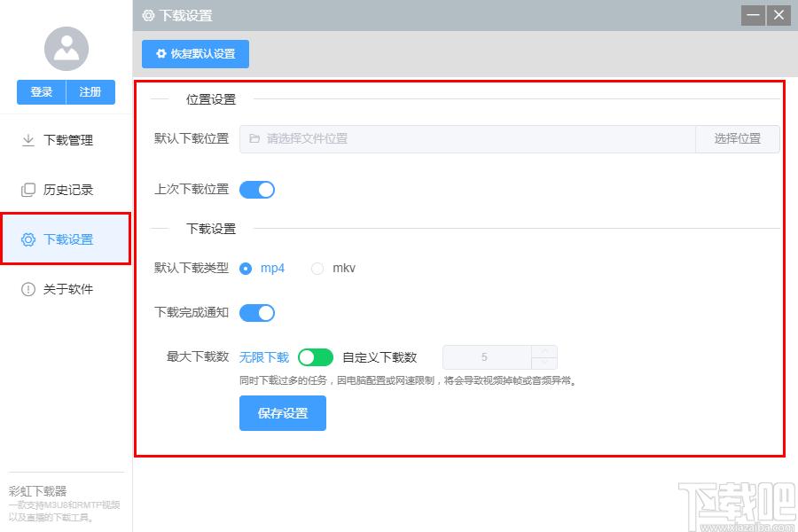Viewport: 798px width, 532px height.
Task: Click the folder icon in the location field
Action: click(254, 138)
